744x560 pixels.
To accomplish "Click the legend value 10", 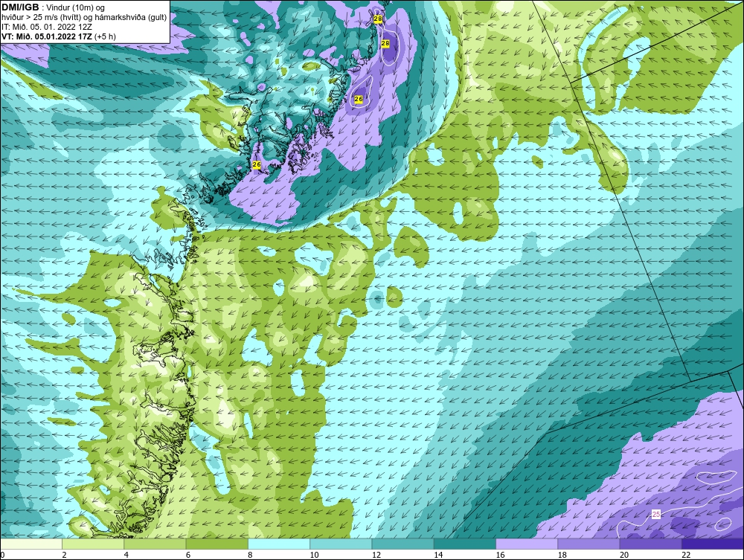I will (x=314, y=556).
